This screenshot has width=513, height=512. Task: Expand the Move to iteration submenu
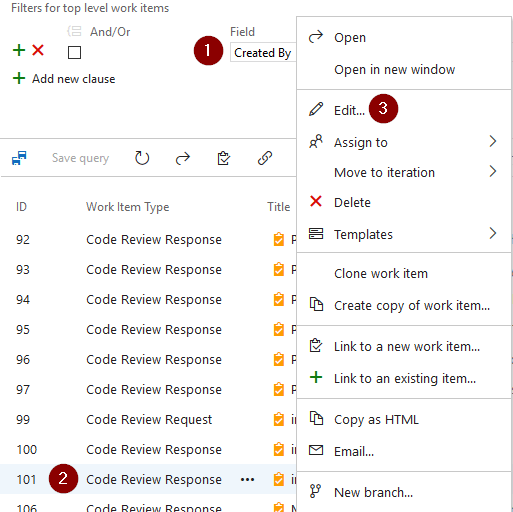(x=404, y=172)
